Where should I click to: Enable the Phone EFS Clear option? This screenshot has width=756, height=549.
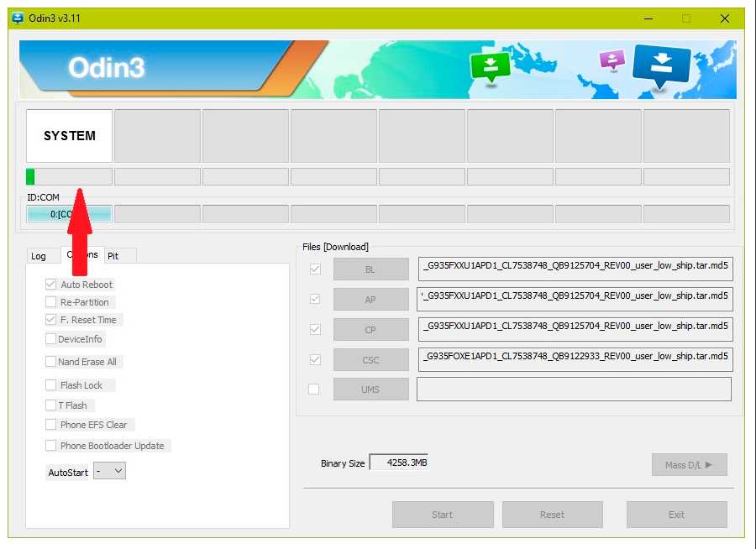pyautogui.click(x=50, y=425)
